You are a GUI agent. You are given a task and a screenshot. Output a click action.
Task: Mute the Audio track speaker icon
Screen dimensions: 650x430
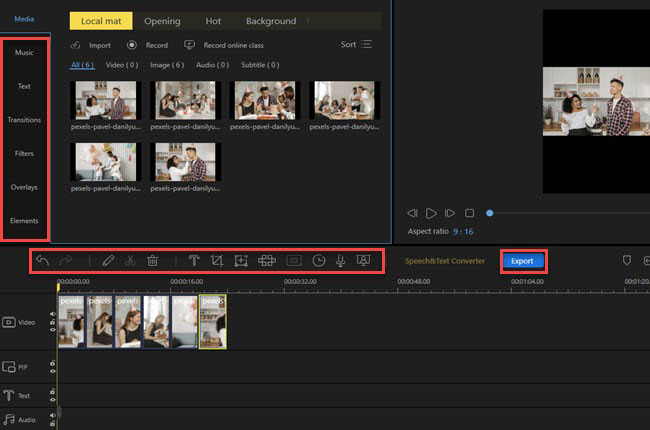click(53, 414)
